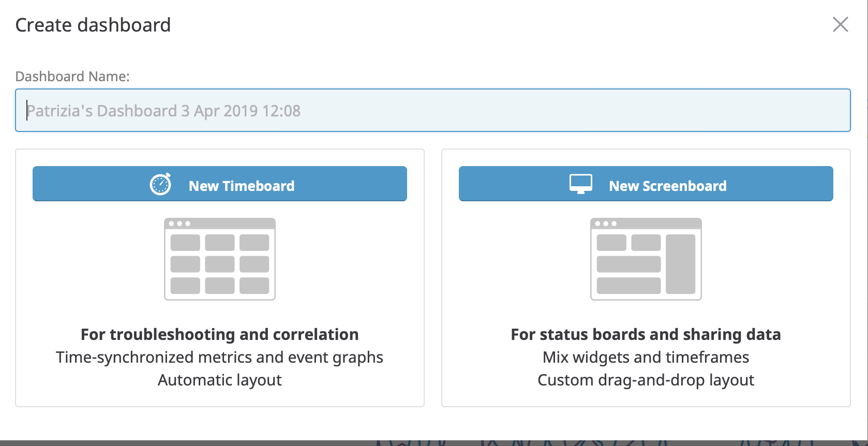Create a New Timeboard
Viewport: 868px width, 446px height.
click(x=220, y=184)
